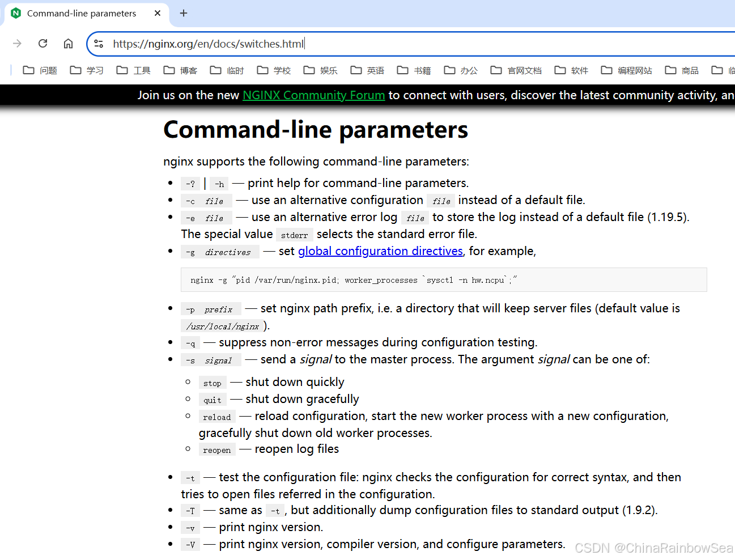Reload the current page
Image resolution: width=735 pixels, height=560 pixels.
(x=43, y=44)
